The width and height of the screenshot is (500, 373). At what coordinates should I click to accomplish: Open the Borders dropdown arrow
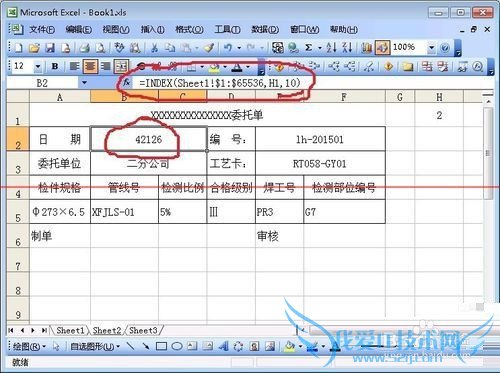(x=202, y=67)
